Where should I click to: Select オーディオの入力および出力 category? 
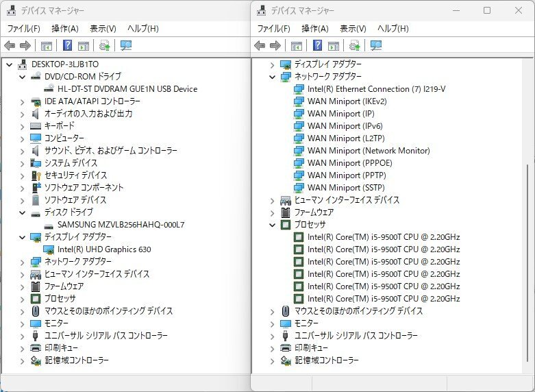click(88, 113)
